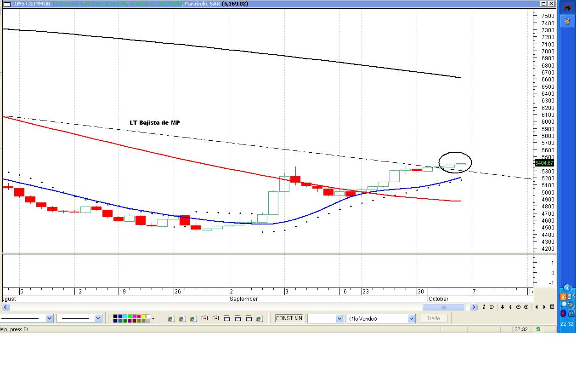The image size is (588, 368).
Task: Open the line weight dropdown
Action: point(98,318)
